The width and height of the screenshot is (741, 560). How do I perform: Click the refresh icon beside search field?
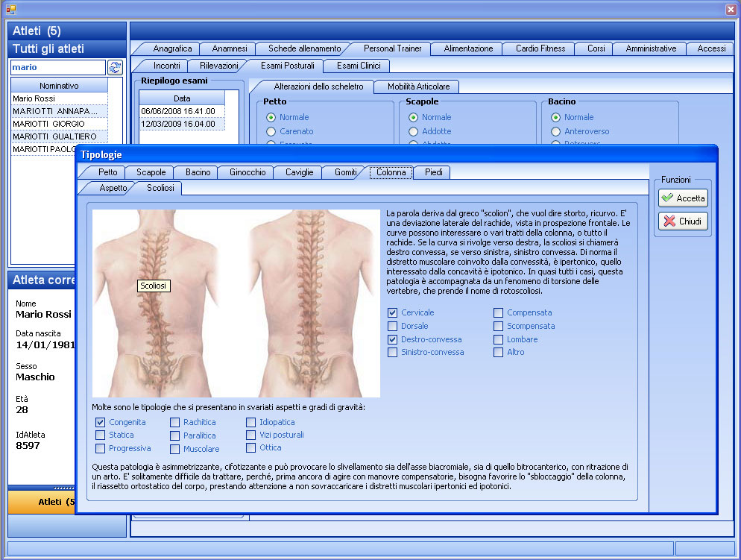(x=115, y=67)
